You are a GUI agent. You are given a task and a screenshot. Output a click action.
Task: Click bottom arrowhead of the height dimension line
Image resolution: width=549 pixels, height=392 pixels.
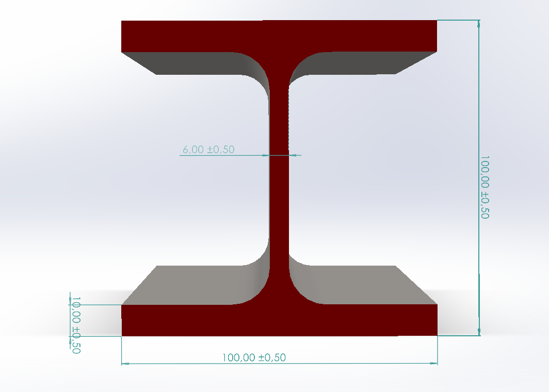pyautogui.click(x=479, y=332)
